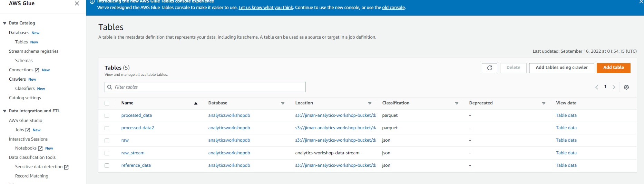Open S3 location of processed_data
Image resolution: width=644 pixels, height=184 pixels.
point(335,115)
